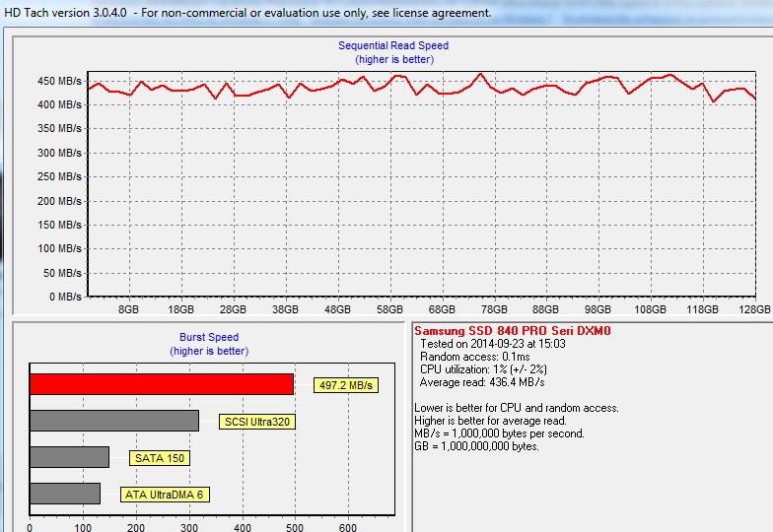Select the ATA UltraDMA 6 label
This screenshot has height=532, width=773.
click(165, 495)
